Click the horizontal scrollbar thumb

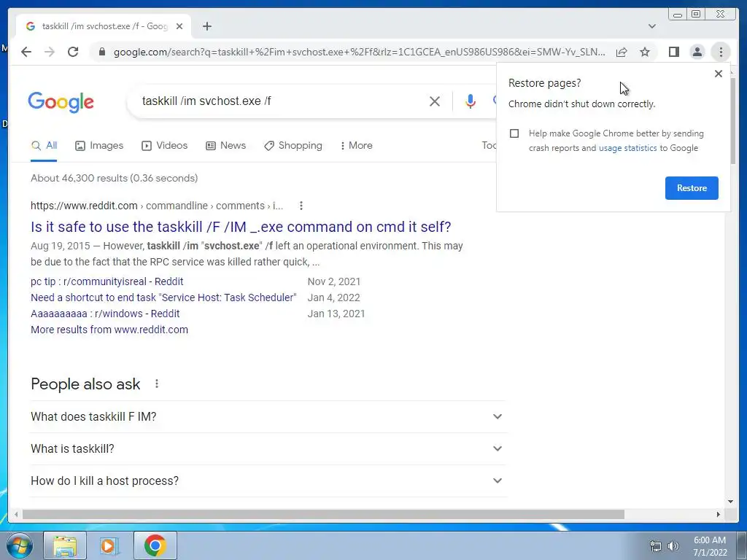pyautogui.click(x=323, y=514)
